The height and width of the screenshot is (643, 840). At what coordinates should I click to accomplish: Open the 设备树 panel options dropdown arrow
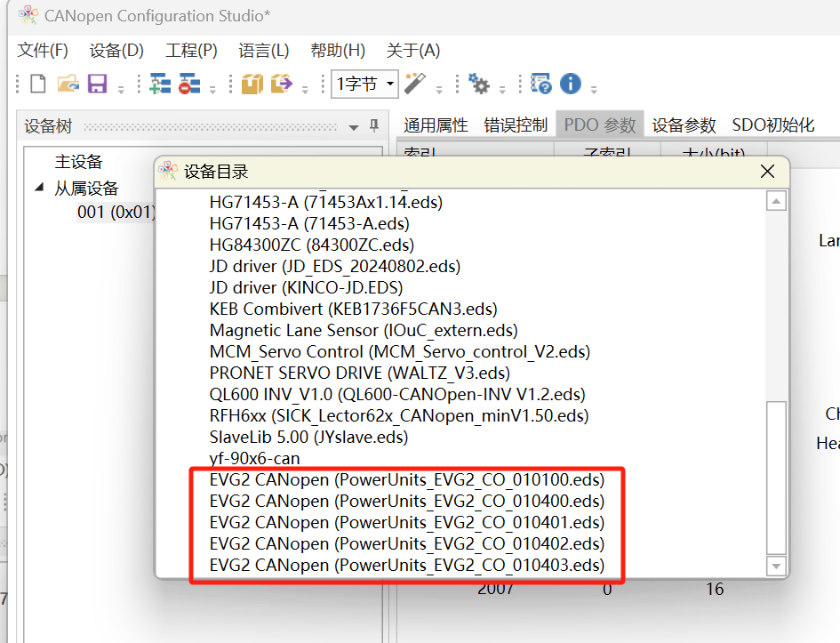pyautogui.click(x=354, y=127)
